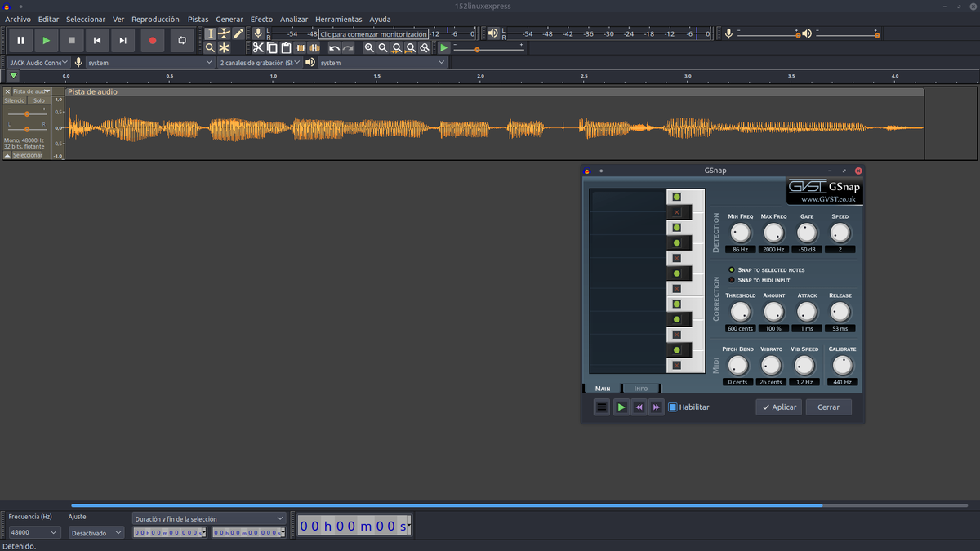Screen dimensions: 980x551
Task: Open the JACK Audio Connection host dropdown
Action: click(38, 62)
